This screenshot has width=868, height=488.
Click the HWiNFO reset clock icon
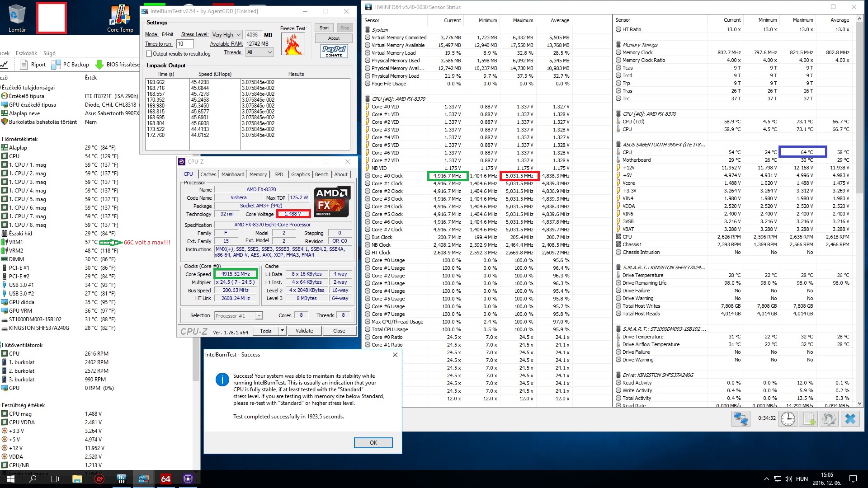(788, 418)
